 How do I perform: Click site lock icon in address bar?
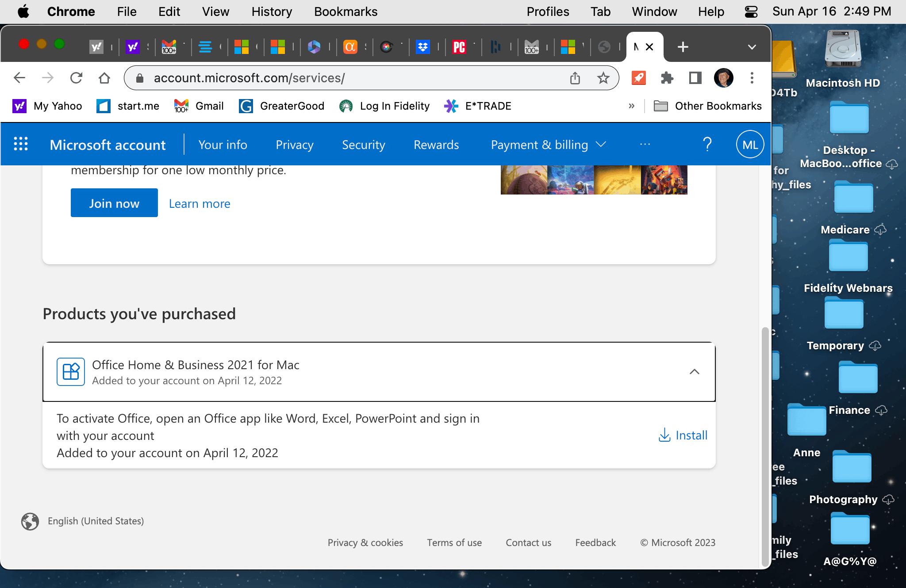(x=140, y=78)
